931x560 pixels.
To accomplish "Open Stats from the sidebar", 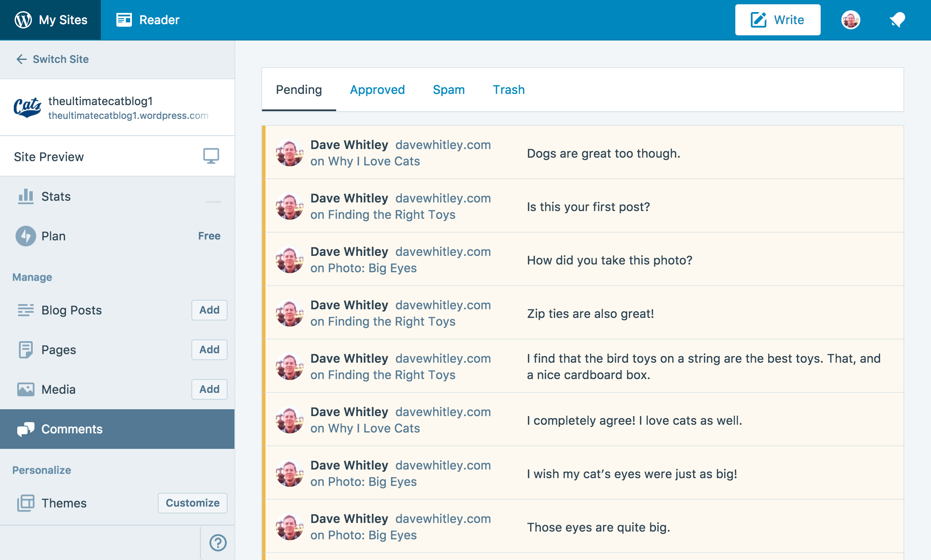I will pyautogui.click(x=56, y=196).
